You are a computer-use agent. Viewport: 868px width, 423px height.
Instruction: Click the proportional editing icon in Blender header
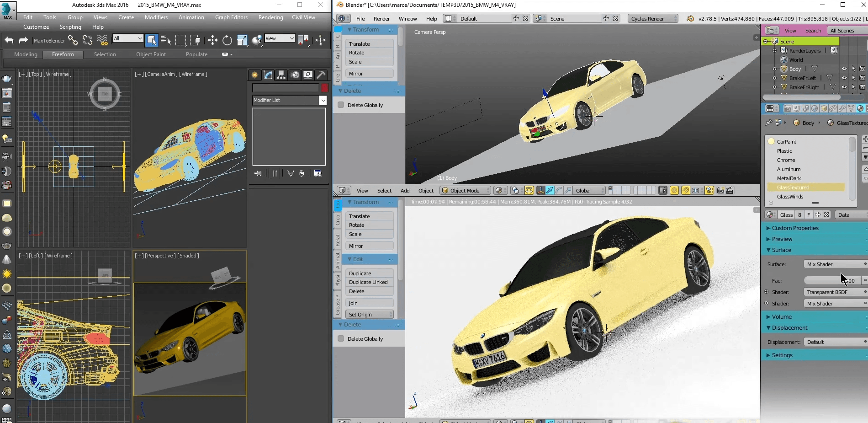point(674,191)
